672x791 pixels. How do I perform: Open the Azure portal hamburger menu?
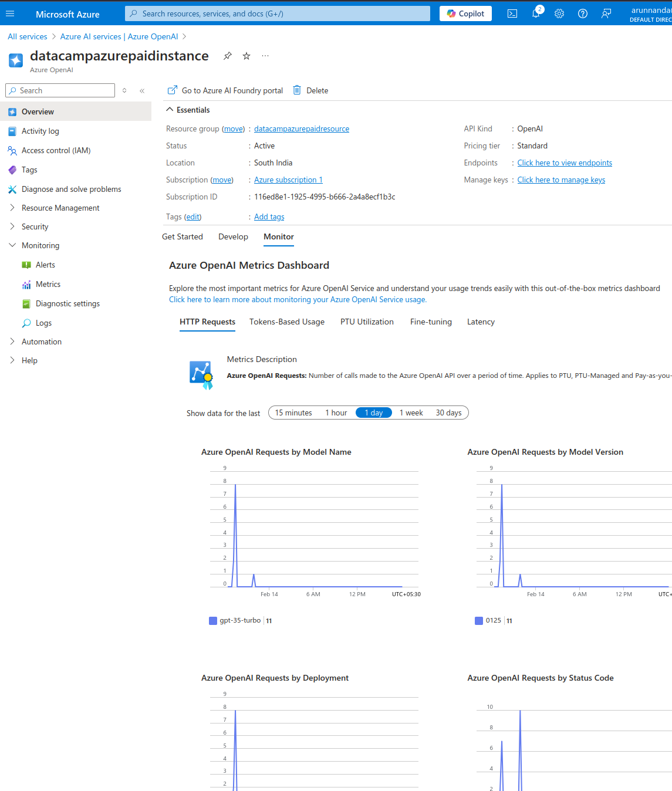[x=10, y=13]
